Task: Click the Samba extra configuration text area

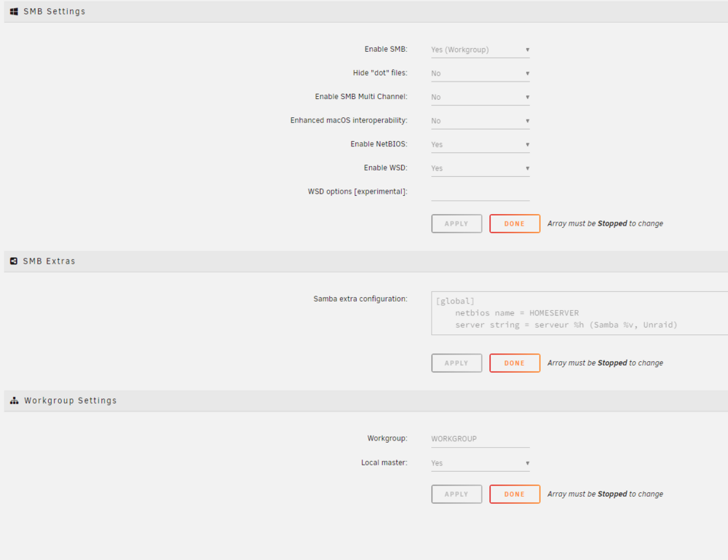Action: [579, 313]
